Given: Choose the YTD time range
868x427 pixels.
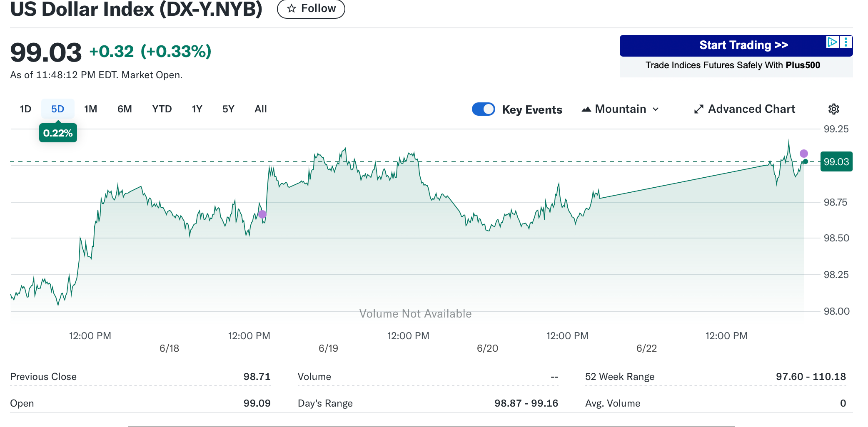Looking at the screenshot, I should pyautogui.click(x=162, y=109).
